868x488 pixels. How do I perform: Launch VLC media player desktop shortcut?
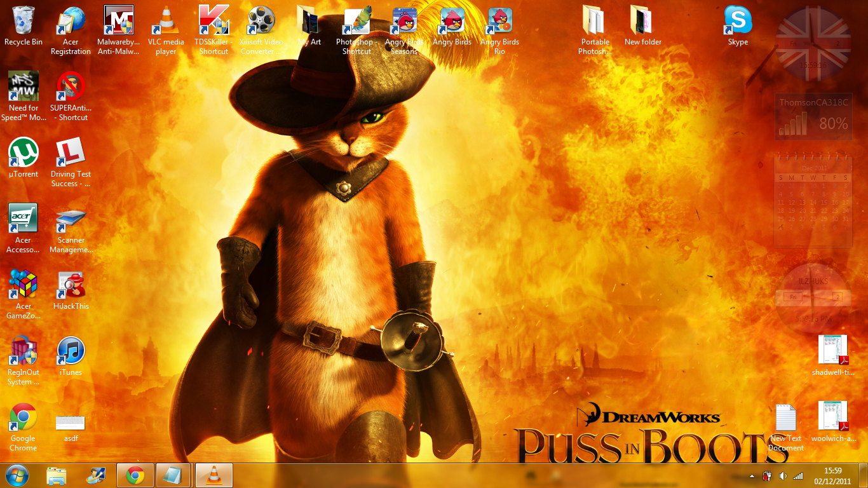[166, 21]
